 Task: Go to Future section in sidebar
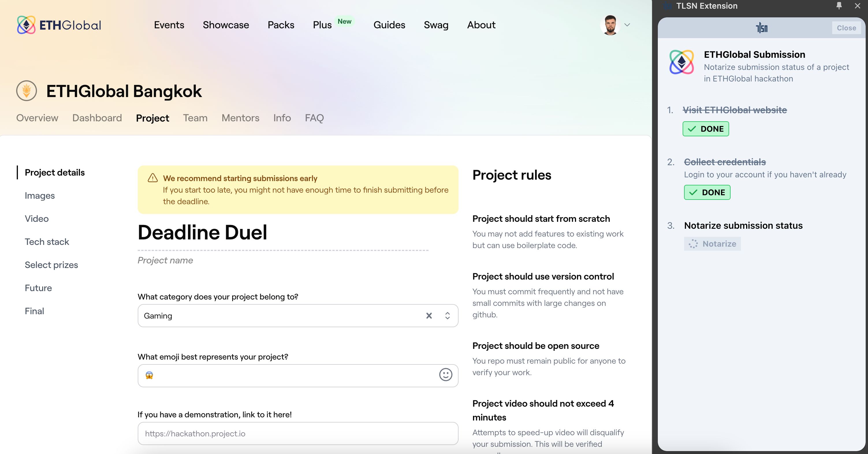click(x=38, y=288)
